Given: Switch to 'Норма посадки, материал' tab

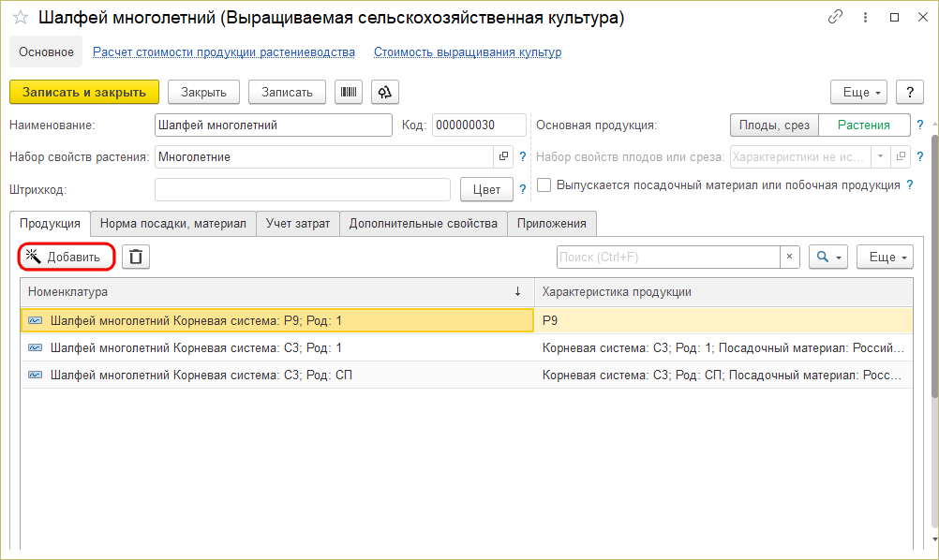Looking at the screenshot, I should click(172, 223).
